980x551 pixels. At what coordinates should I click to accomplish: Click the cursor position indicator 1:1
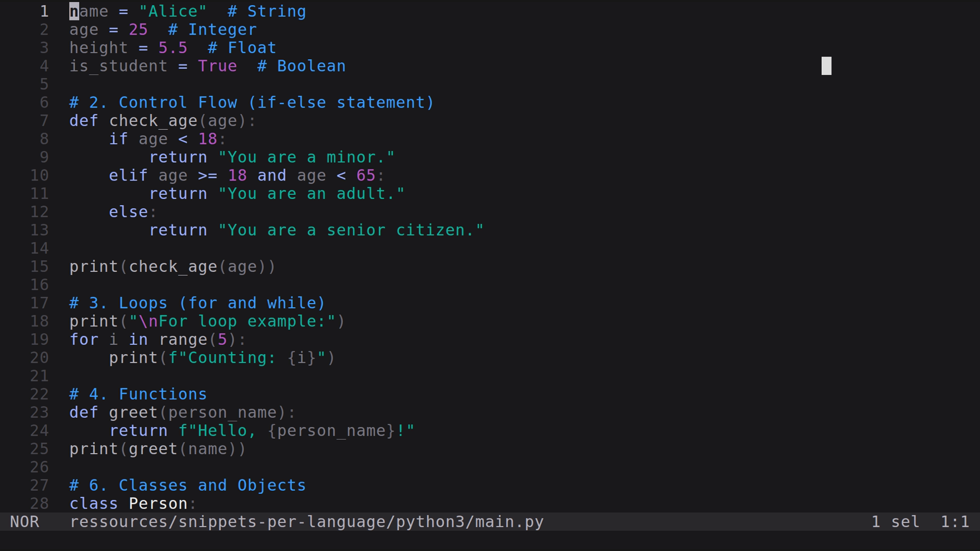(x=955, y=521)
